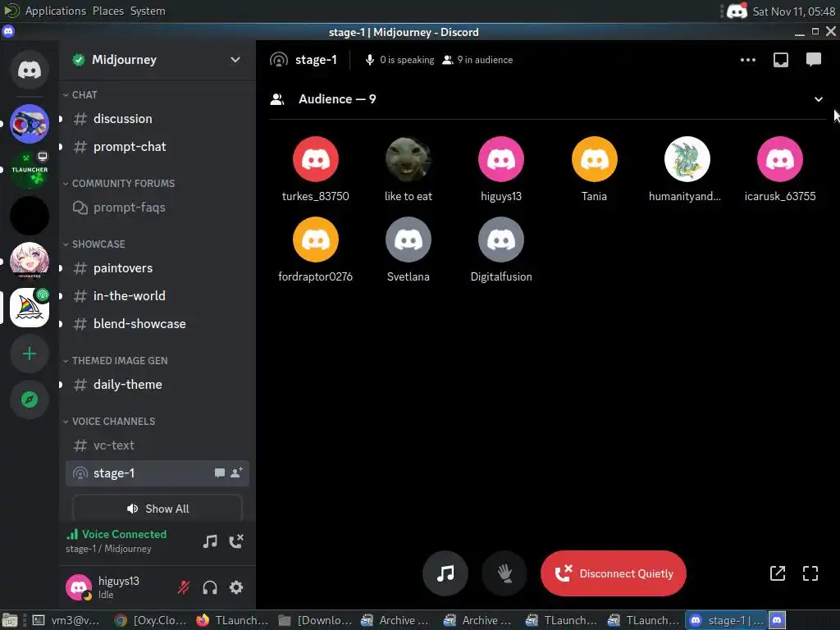
Task: Open User Settings gear icon
Action: [236, 587]
